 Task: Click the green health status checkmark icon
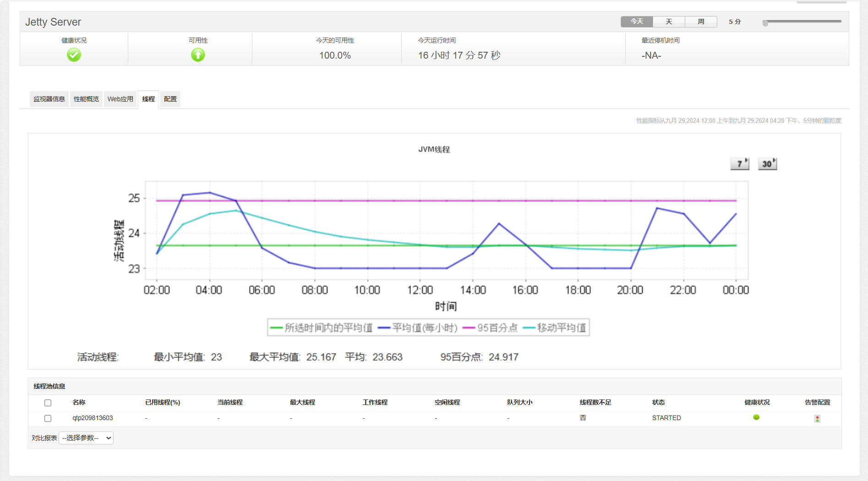tap(74, 55)
